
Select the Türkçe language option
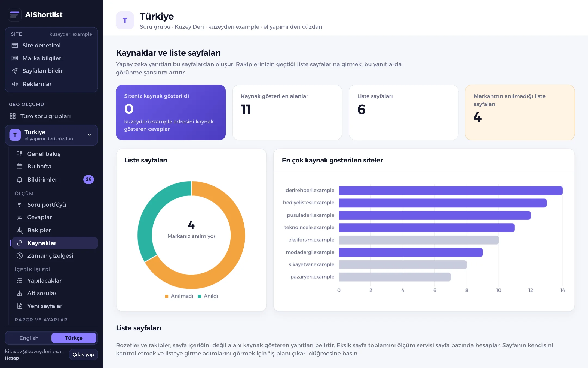pyautogui.click(x=74, y=338)
